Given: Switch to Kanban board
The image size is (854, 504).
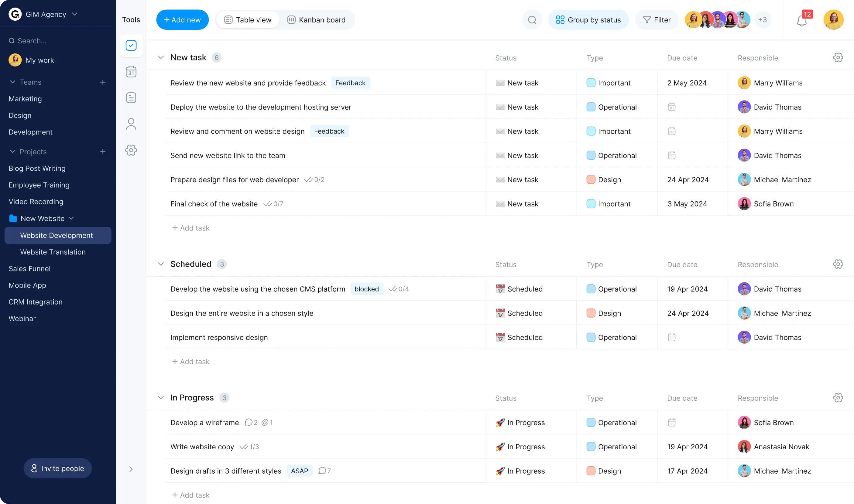Looking at the screenshot, I should (316, 20).
